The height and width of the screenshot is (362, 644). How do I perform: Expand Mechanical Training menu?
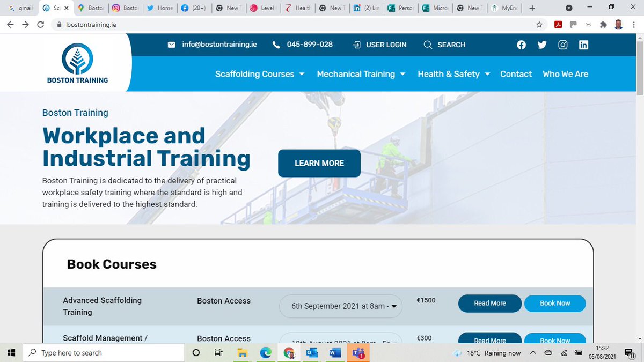[361, 74]
